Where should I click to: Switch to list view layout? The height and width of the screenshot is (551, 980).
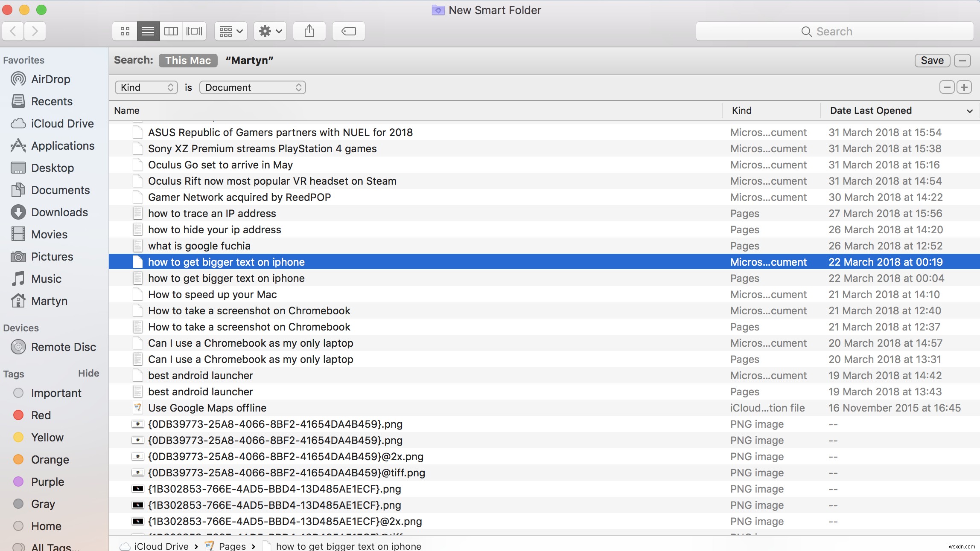(x=147, y=30)
